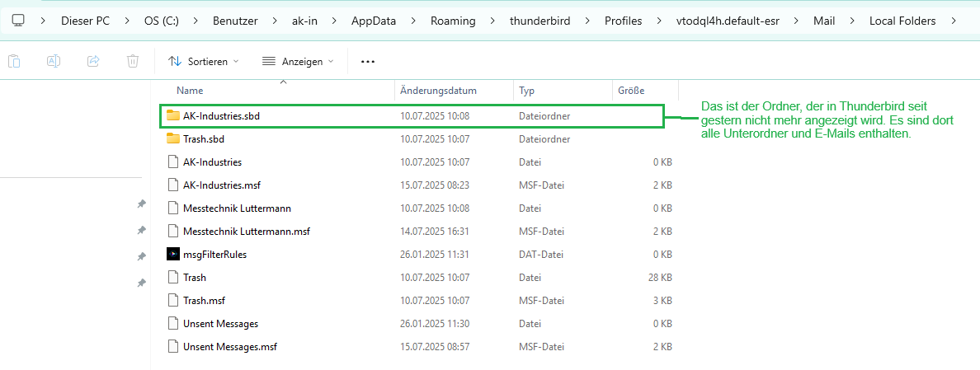980x370 pixels.
Task: Click the date 15.07.2025 08:57
Action: pyautogui.click(x=435, y=346)
